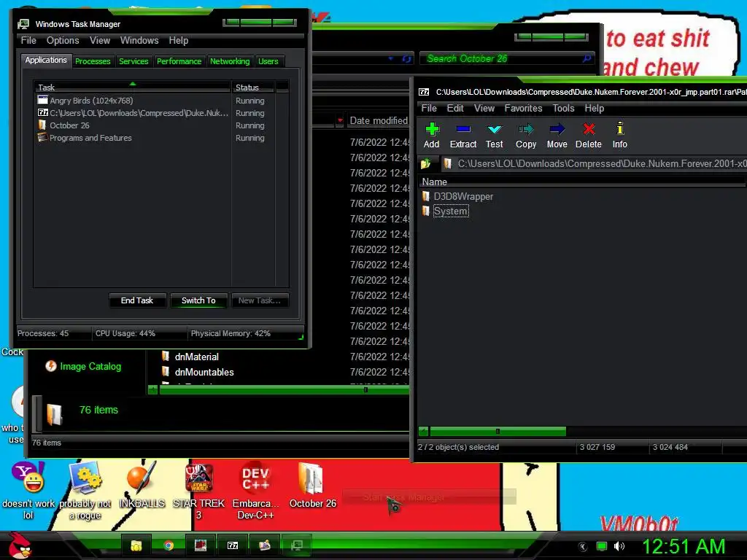Screen dimensions: 747x560
Task: Open Options menu in Task Manager
Action: pyautogui.click(x=63, y=41)
